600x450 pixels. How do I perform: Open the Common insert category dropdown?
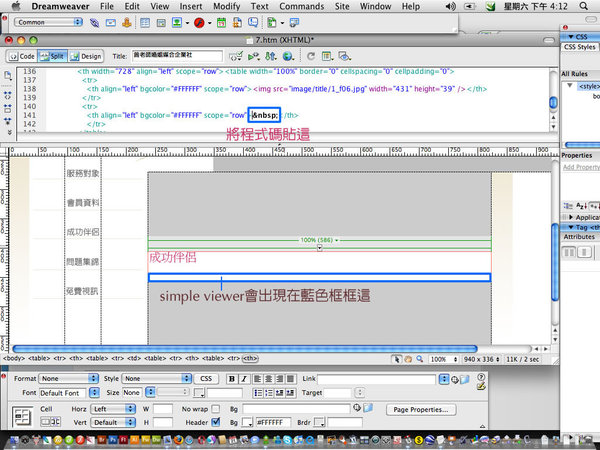[x=48, y=22]
